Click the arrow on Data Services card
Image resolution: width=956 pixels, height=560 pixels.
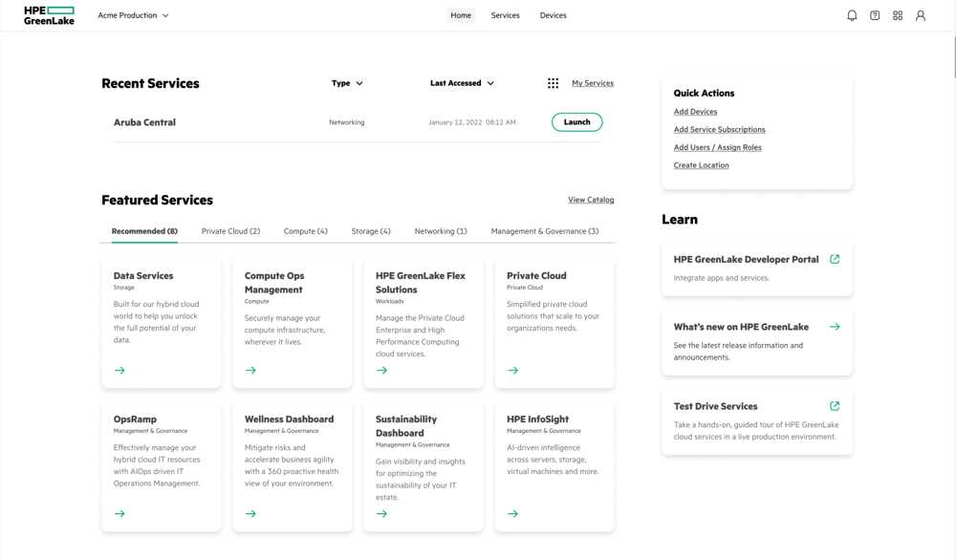point(119,370)
